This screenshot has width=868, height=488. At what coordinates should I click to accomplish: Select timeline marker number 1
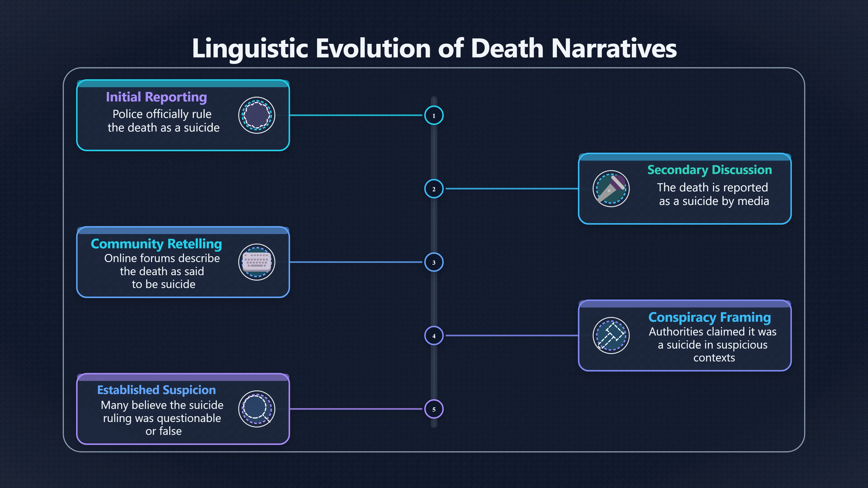click(434, 115)
